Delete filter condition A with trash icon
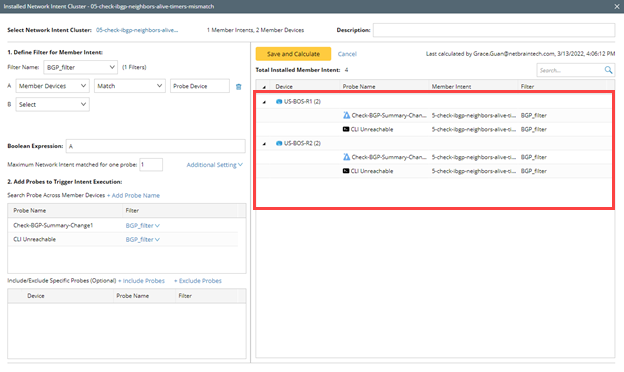The height and width of the screenshot is (372, 624). point(238,87)
